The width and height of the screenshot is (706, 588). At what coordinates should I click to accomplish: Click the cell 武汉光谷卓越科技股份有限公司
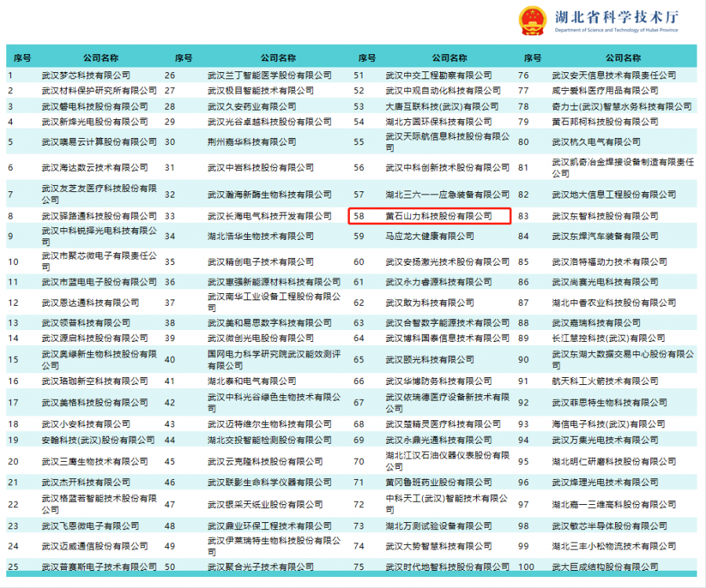coord(269,122)
